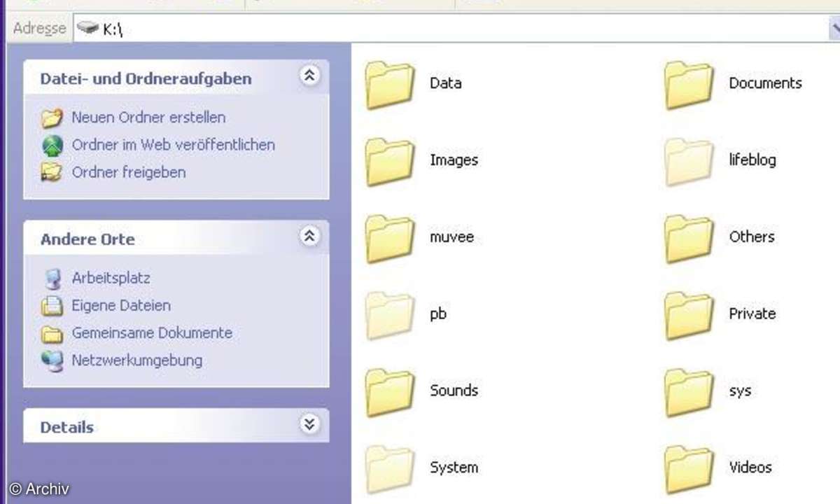Click the K: drive icon in address bar
The height and width of the screenshot is (504, 840).
click(x=88, y=28)
